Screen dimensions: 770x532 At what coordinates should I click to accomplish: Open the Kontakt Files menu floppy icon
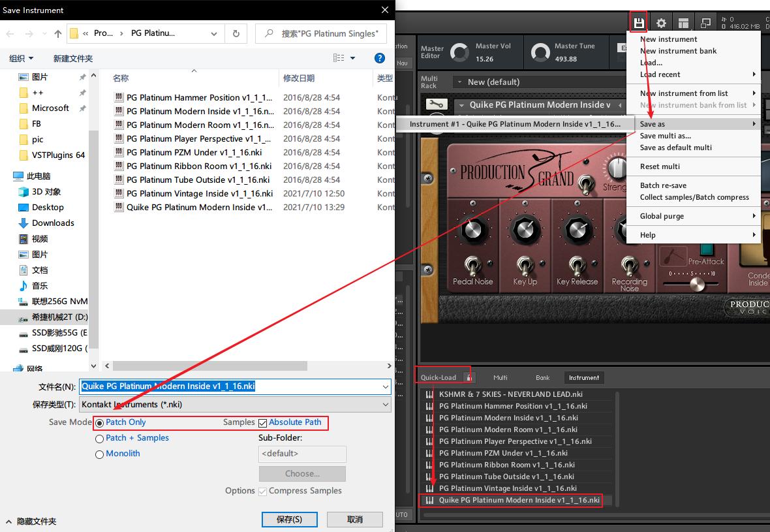pyautogui.click(x=638, y=23)
